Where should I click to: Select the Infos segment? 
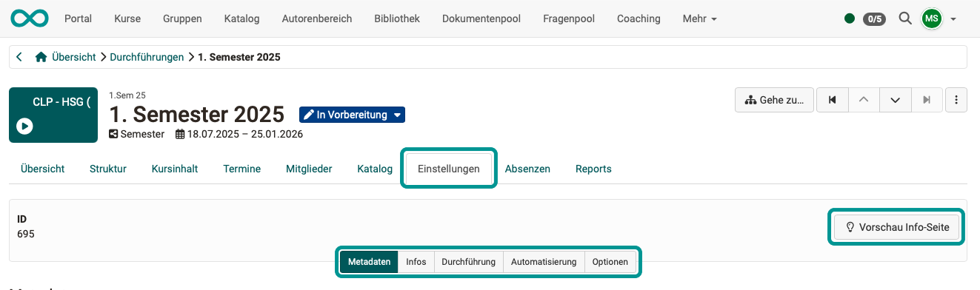pos(416,262)
